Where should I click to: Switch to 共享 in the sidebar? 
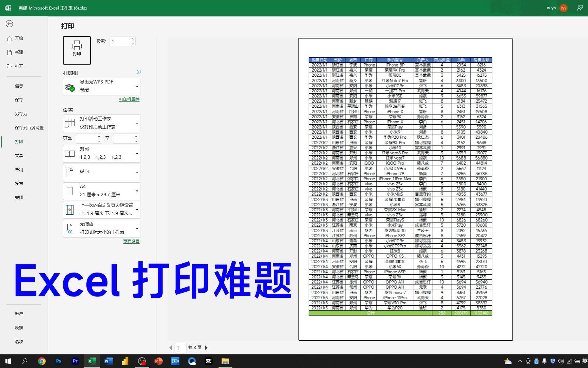(x=19, y=155)
